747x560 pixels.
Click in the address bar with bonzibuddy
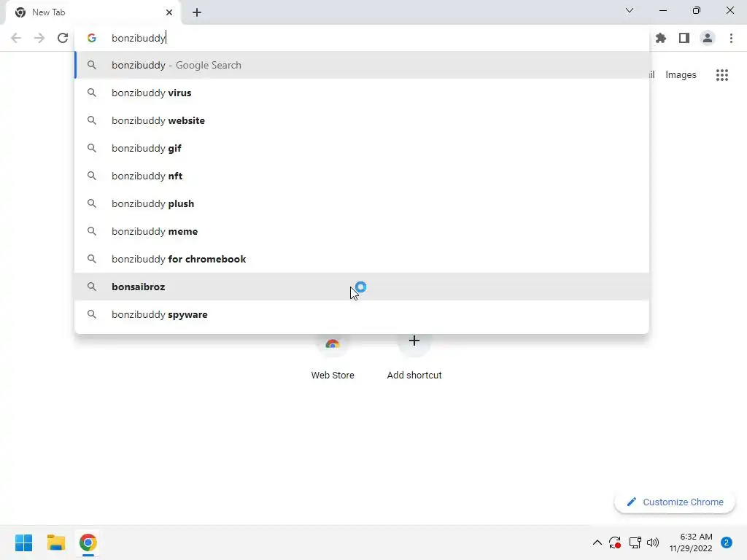[362, 38]
